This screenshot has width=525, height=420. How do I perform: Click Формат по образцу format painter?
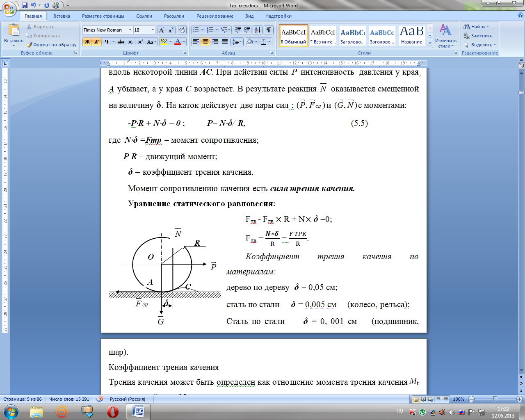click(x=51, y=45)
